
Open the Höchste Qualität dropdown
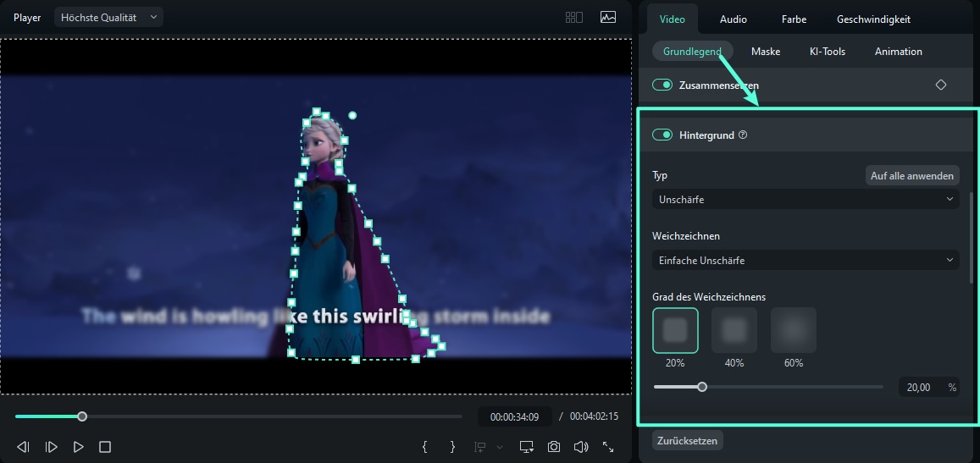(108, 18)
